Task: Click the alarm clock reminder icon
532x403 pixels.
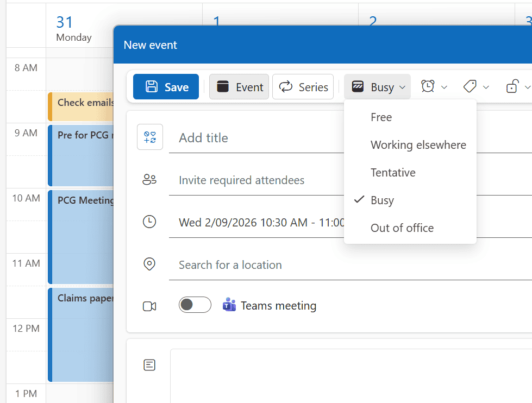Action: pos(428,87)
